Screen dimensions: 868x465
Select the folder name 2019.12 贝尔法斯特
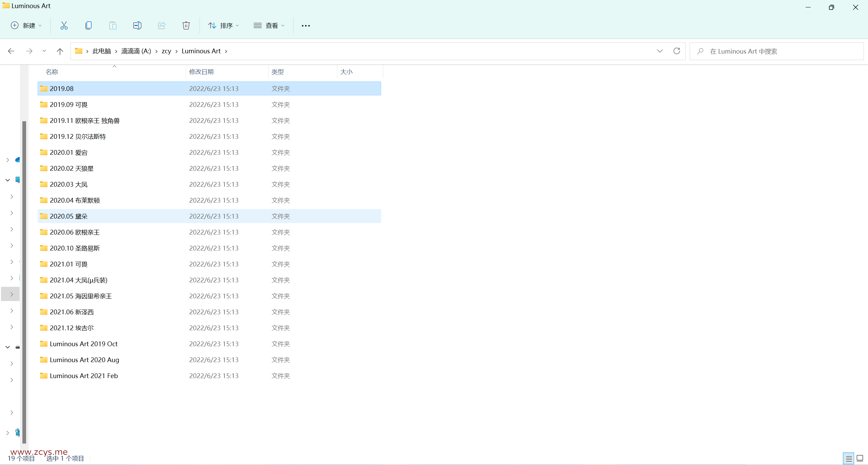click(x=78, y=136)
